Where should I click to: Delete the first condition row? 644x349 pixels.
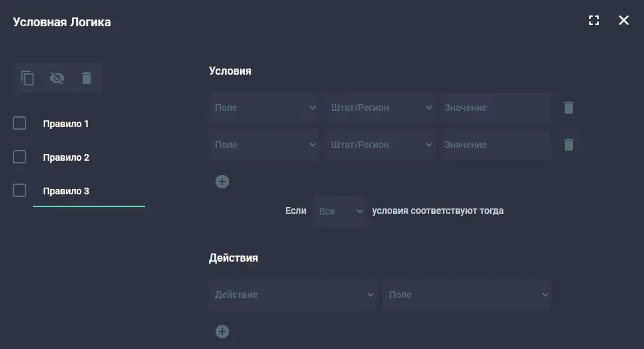click(x=569, y=108)
